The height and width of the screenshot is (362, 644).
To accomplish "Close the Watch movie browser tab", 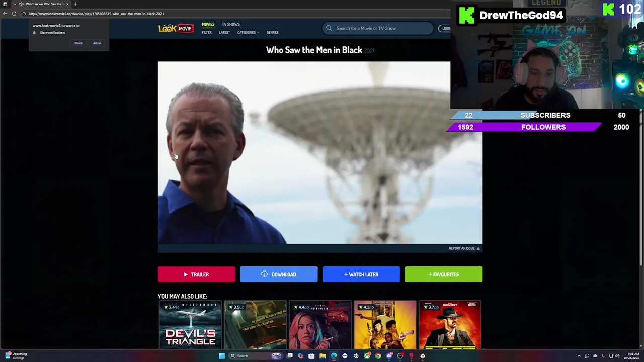I will pyautogui.click(x=67, y=4).
